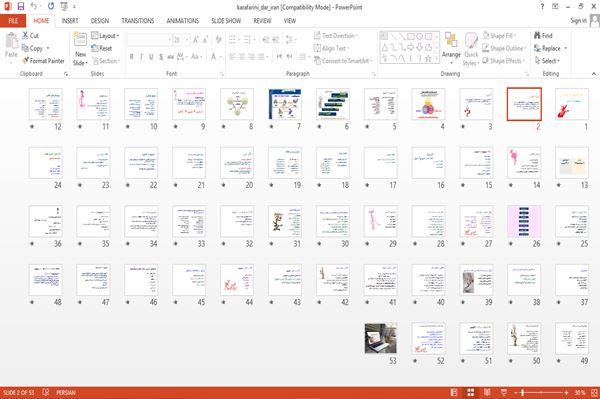This screenshot has height=399, width=600.
Task: Toggle Strikethrough formatting
Action: (x=171, y=57)
